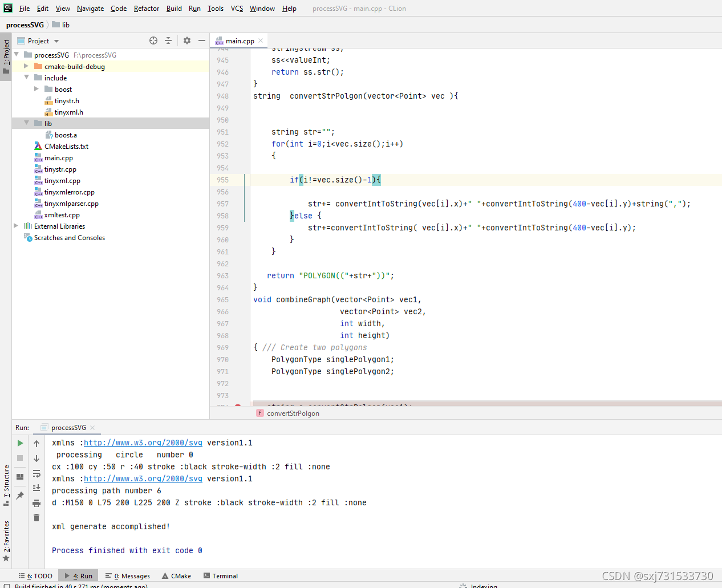Locate open file with the crosshair icon

(153, 40)
